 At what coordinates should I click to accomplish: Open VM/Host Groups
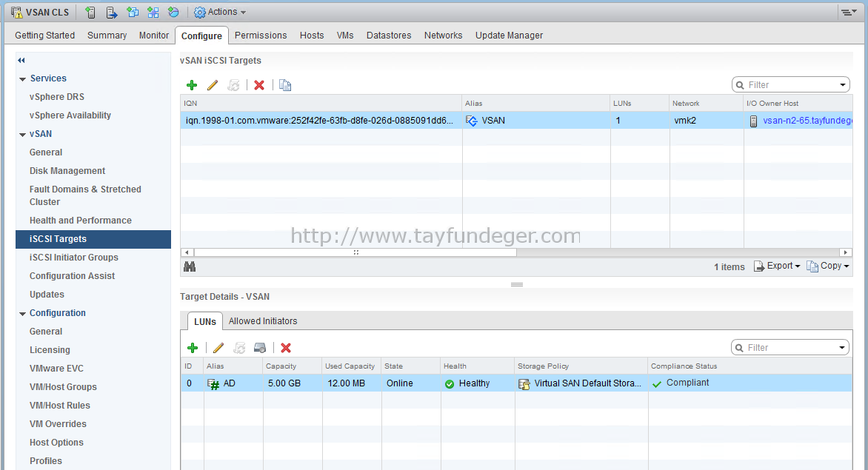click(x=63, y=387)
